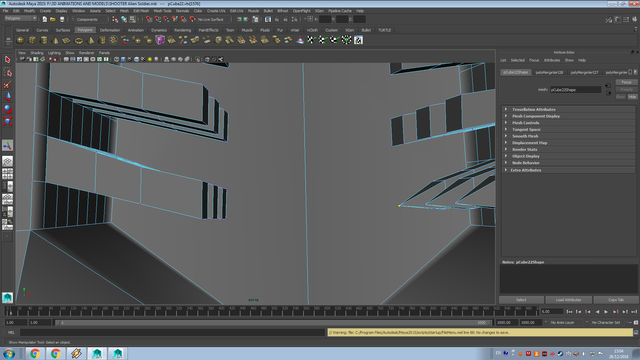This screenshot has width=640, height=360.
Task: Open the Mesh Tools menu
Action: (162, 11)
